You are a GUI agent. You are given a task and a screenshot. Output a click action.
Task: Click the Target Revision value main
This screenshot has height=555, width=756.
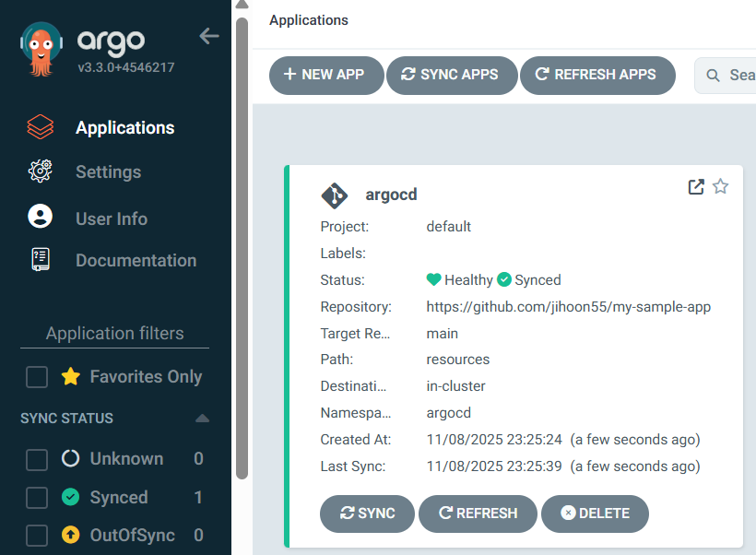(x=443, y=334)
